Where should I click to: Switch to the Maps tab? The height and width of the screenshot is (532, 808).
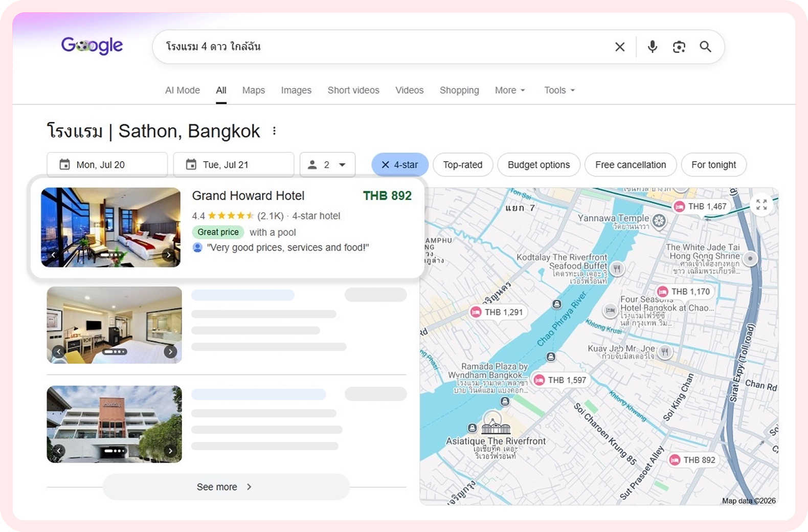coord(254,91)
